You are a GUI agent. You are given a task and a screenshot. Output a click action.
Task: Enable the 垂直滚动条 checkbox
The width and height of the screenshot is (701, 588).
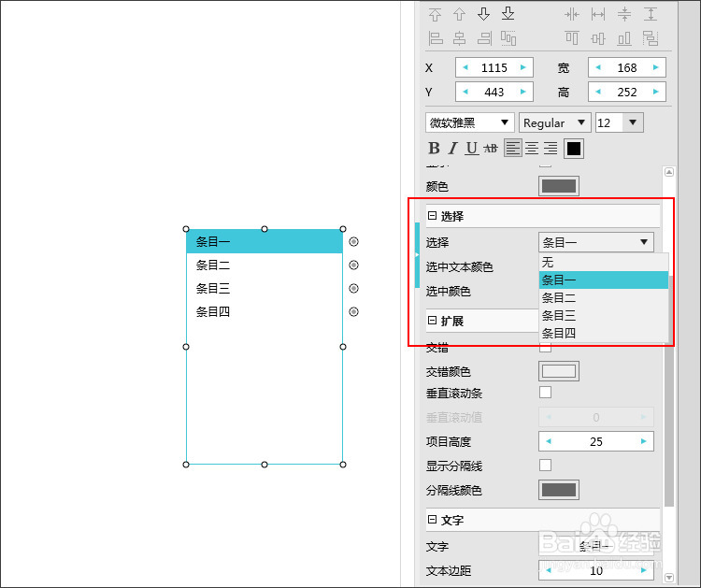[545, 392]
